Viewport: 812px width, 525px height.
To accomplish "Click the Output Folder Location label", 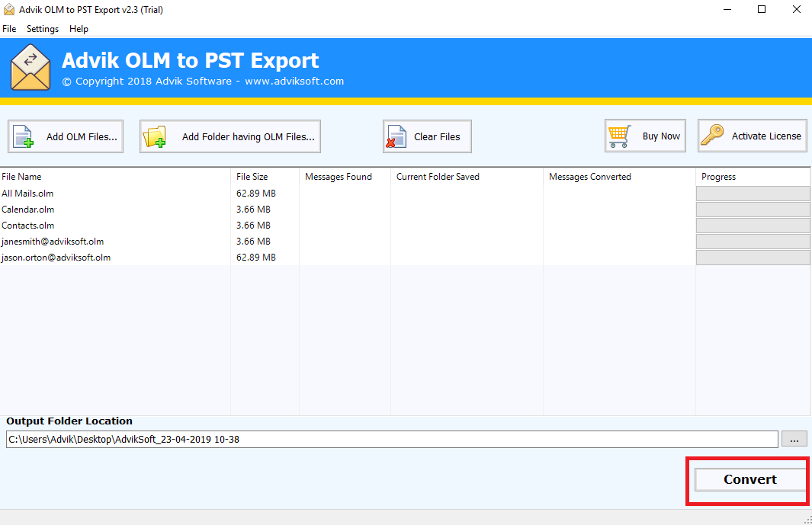I will pyautogui.click(x=69, y=421).
